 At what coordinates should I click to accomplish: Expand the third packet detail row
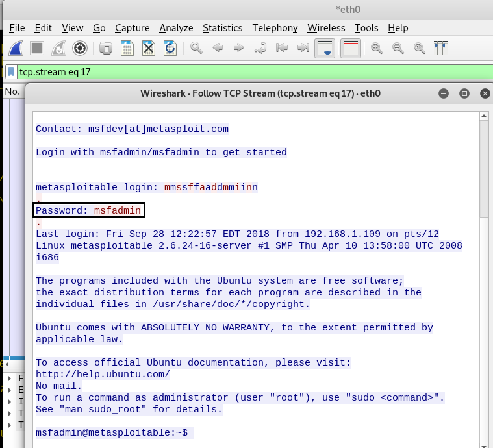[x=10, y=401]
